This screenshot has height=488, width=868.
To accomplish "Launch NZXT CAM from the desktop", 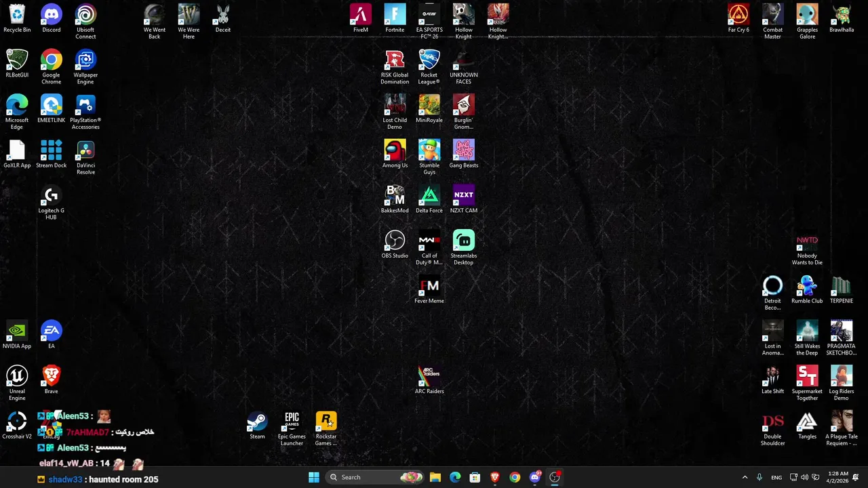I will tap(464, 199).
